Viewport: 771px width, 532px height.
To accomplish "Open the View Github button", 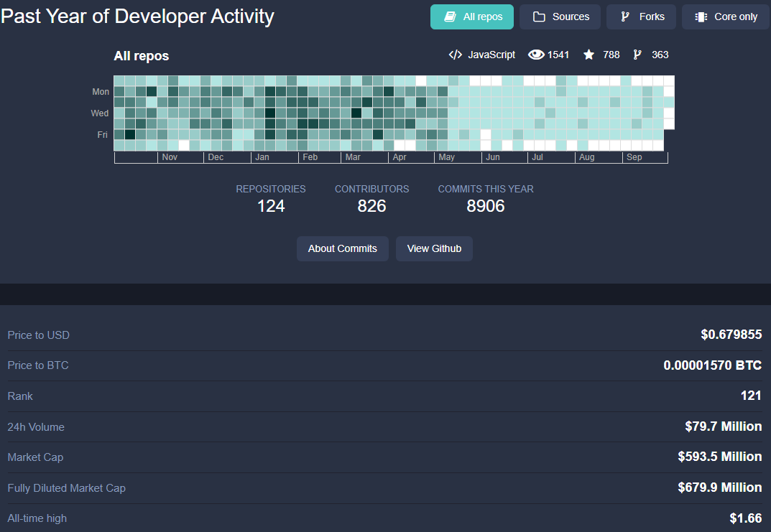I will tap(434, 248).
